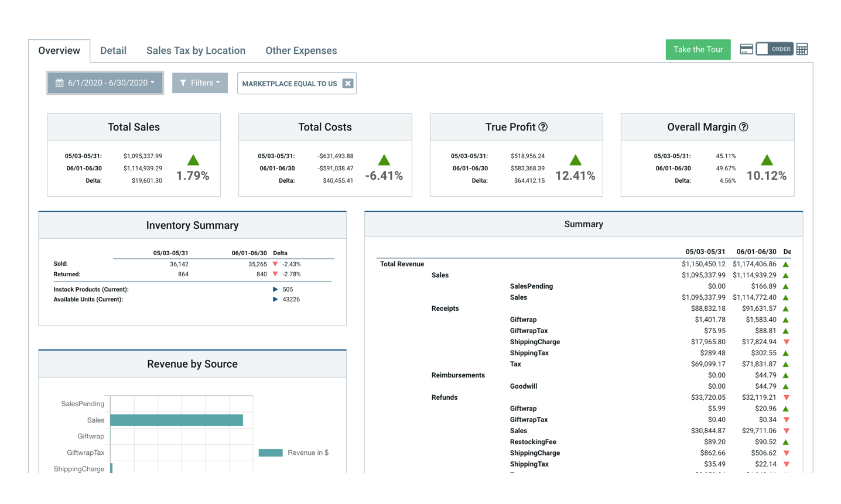Click the True Profit help icon
The width and height of the screenshot is (841, 504).
click(543, 127)
